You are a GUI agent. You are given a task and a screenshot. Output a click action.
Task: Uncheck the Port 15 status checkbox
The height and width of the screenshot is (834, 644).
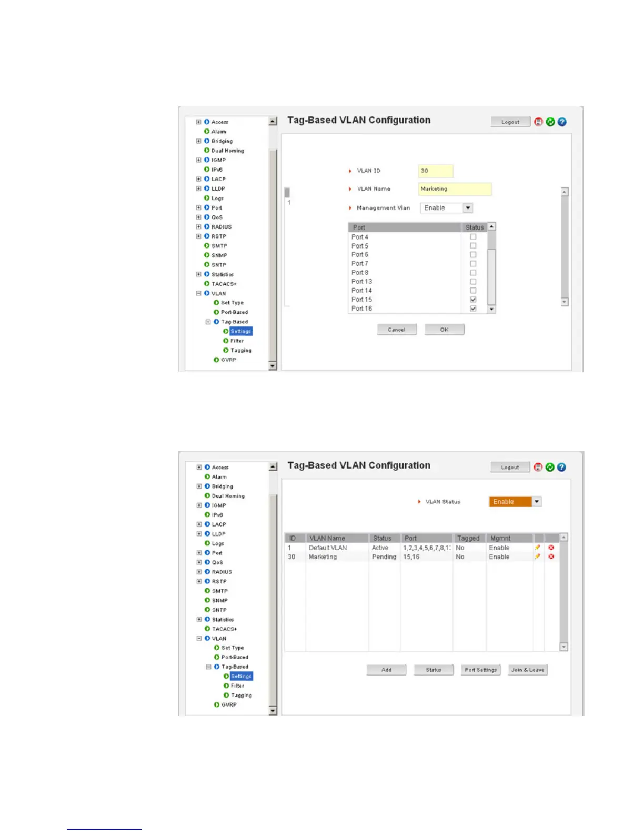[x=473, y=300]
